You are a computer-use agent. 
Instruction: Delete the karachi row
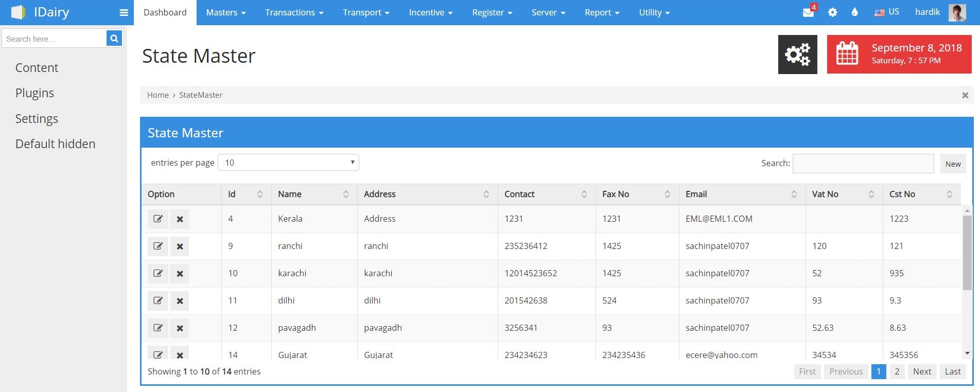click(x=180, y=273)
